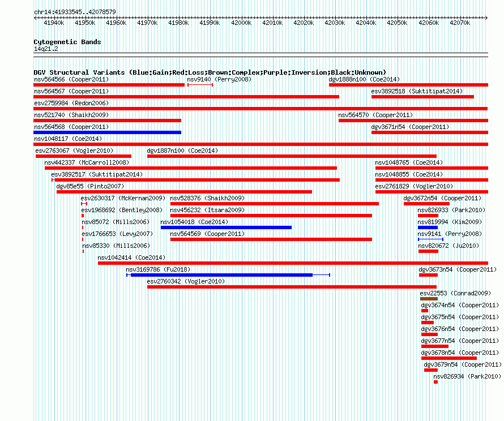Open dgv85e55 (Pinto2007) label

(x=90, y=186)
